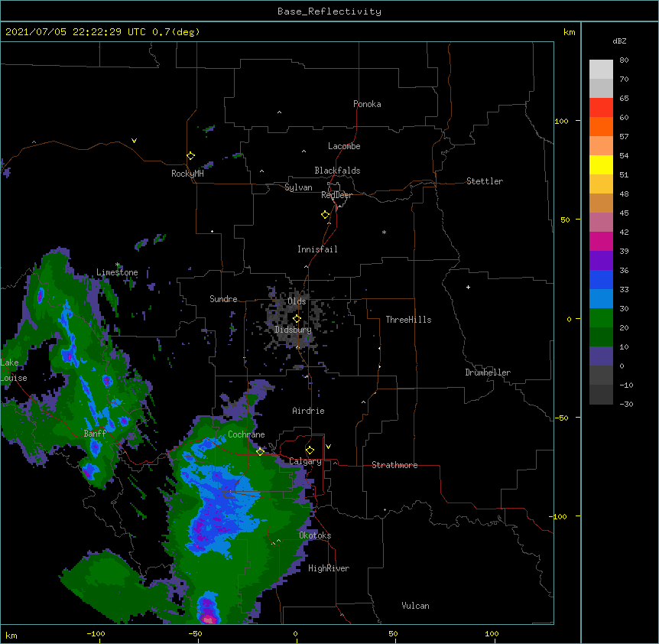The width and height of the screenshot is (659, 644).
Task: Click the HighRiver label
Action: click(329, 568)
